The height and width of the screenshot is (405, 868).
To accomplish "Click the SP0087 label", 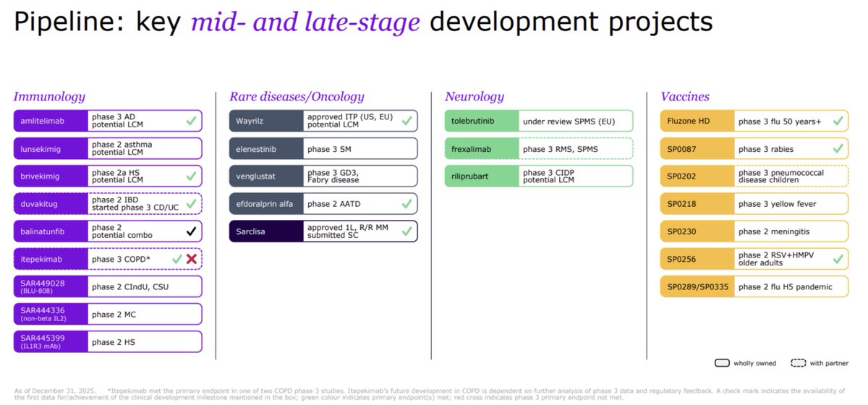I will click(697, 148).
